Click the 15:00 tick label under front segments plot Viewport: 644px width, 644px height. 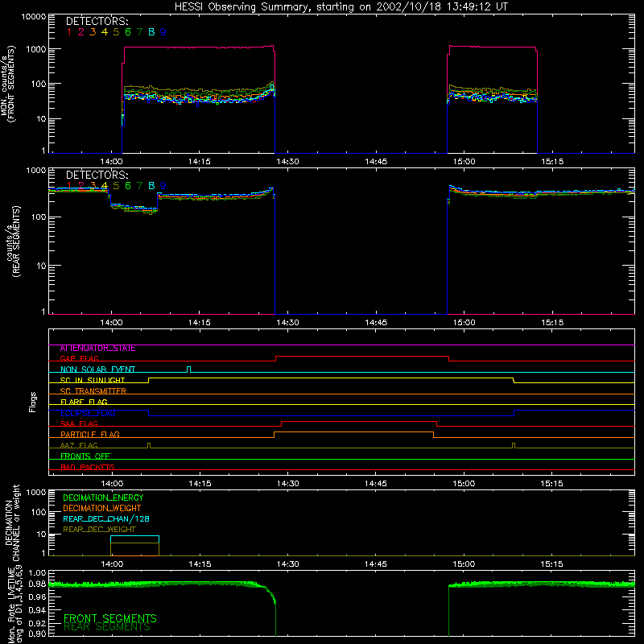pos(464,162)
